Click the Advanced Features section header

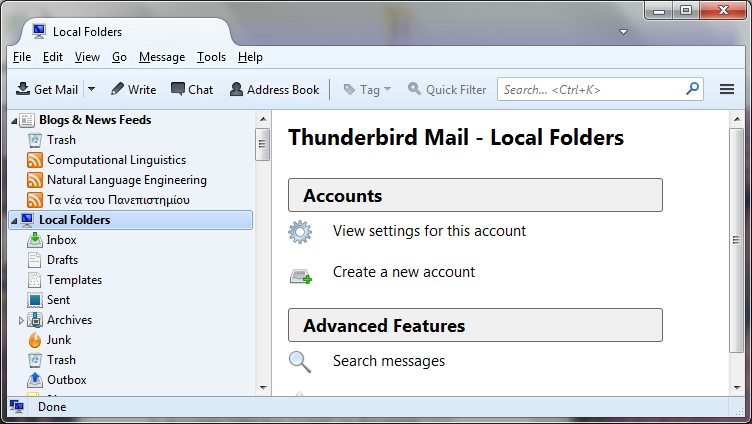(x=475, y=325)
